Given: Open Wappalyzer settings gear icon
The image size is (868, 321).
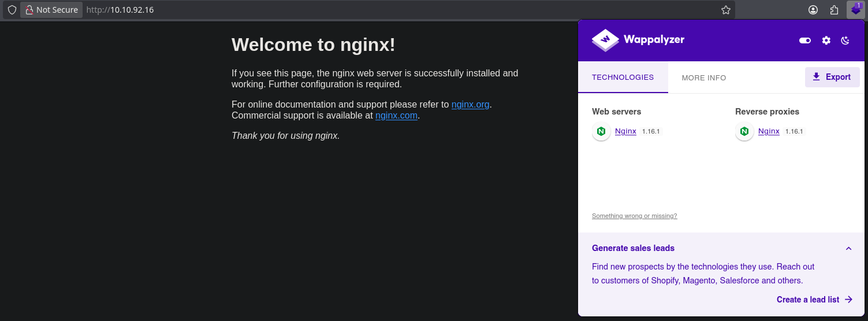Looking at the screenshot, I should tap(826, 40).
